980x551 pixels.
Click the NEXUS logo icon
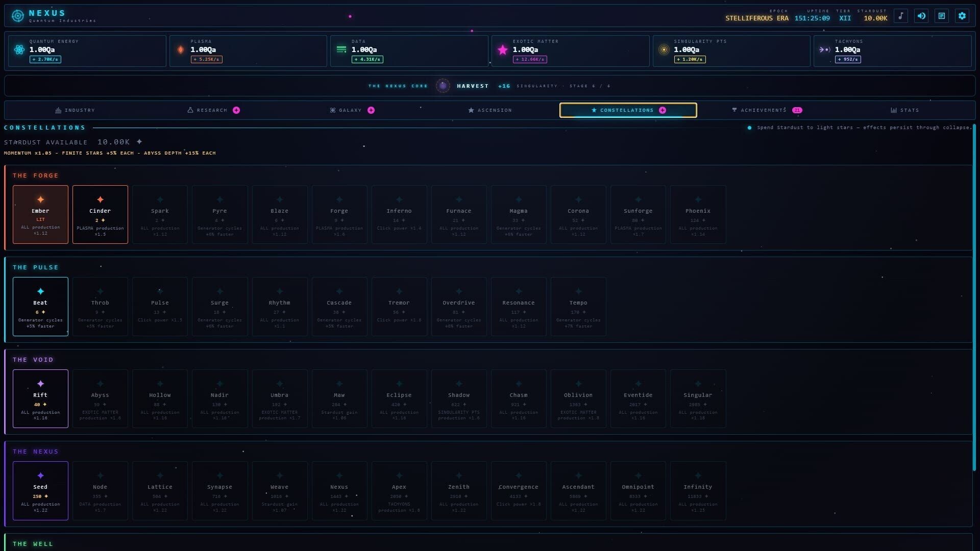click(18, 16)
